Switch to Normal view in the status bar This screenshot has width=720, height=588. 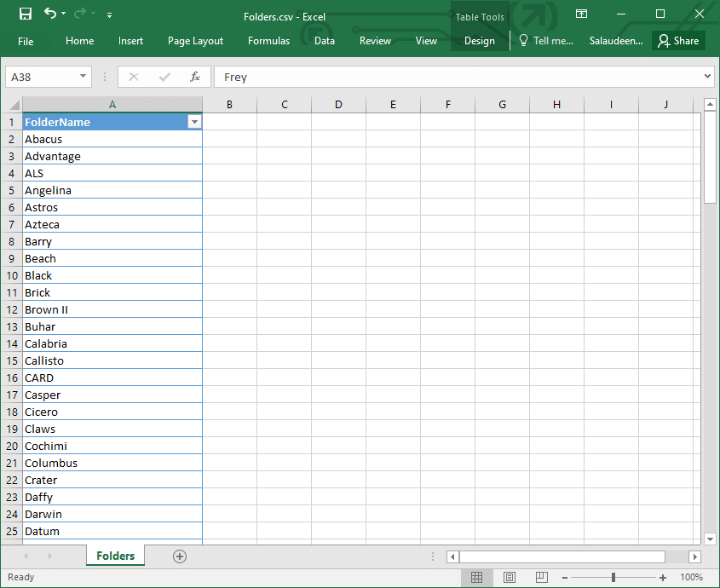[477, 577]
